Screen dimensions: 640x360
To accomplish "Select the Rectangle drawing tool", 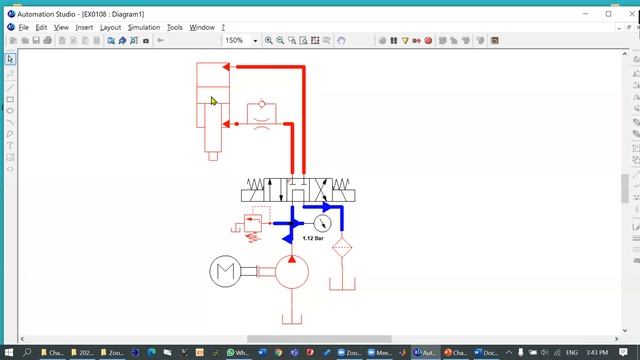I will pyautogui.click(x=10, y=99).
